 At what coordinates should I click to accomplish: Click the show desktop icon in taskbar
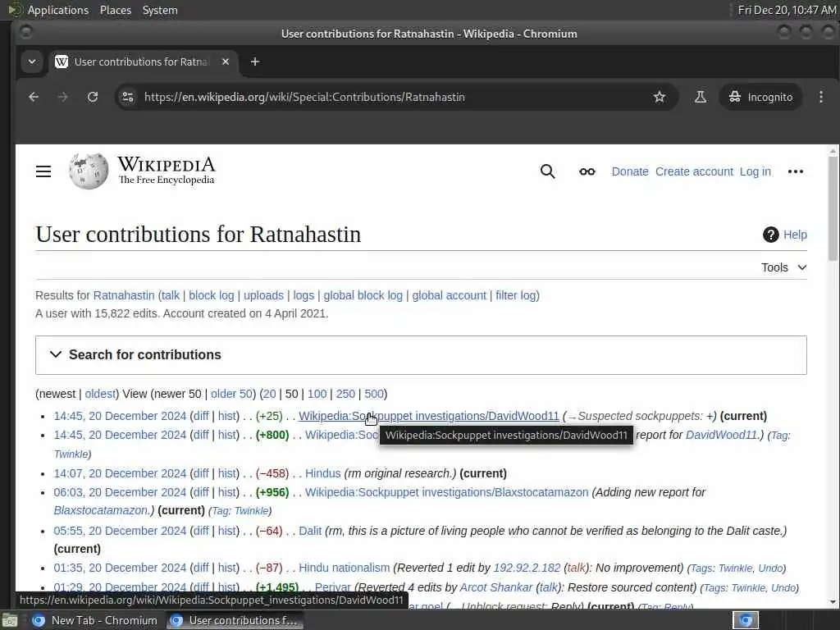coord(9,620)
